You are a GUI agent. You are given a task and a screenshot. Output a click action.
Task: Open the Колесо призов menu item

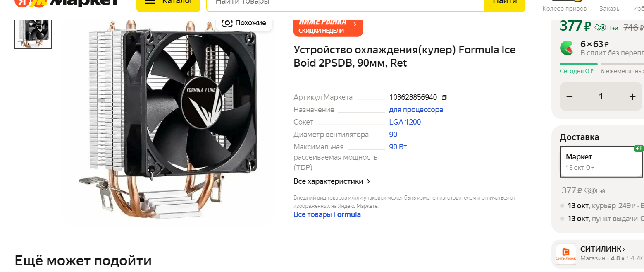(x=564, y=8)
